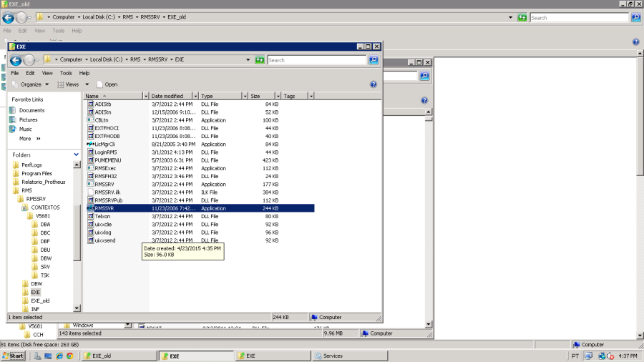Collapse the Folders pane chevron
Image resolution: width=644 pixels, height=362 pixels.
(76, 155)
